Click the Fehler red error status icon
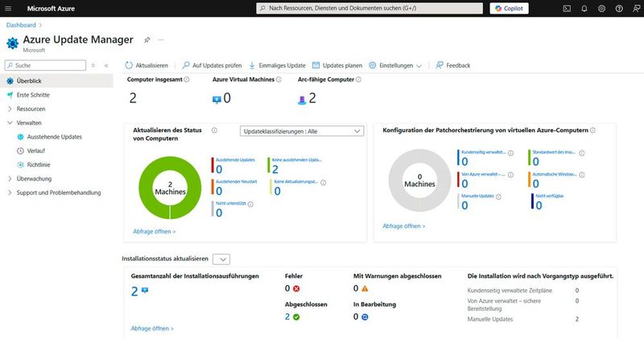The height and width of the screenshot is (339, 644). [x=296, y=289]
